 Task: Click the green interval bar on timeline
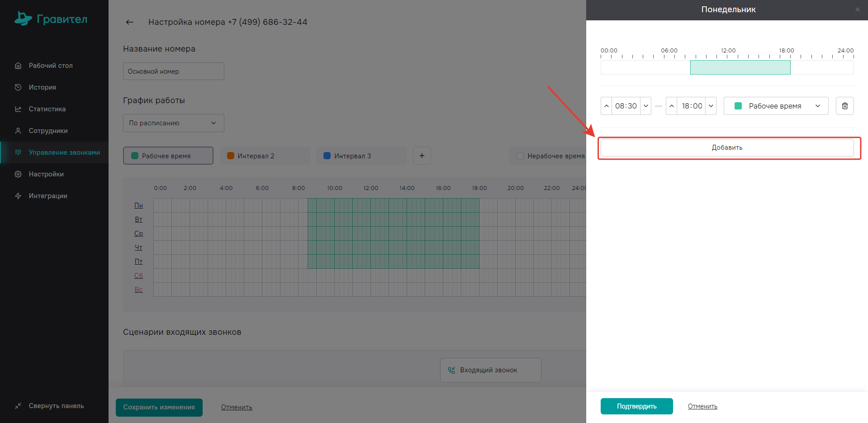740,67
